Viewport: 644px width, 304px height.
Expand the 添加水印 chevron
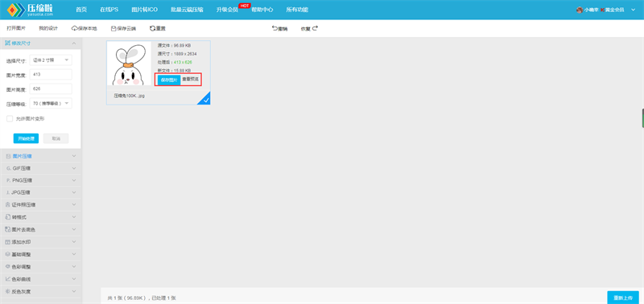coord(74,242)
